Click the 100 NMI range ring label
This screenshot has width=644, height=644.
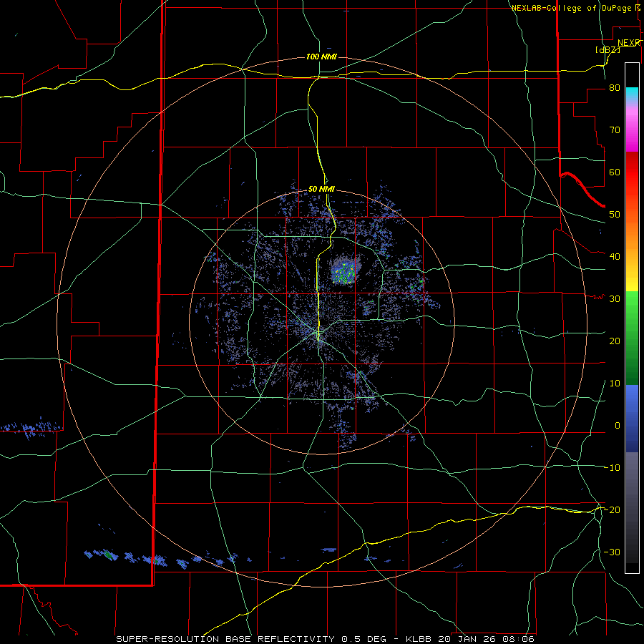[321, 57]
